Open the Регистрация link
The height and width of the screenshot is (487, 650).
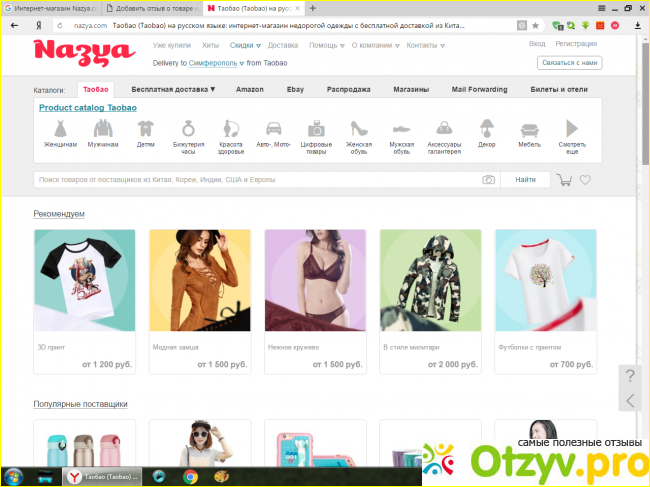point(576,44)
